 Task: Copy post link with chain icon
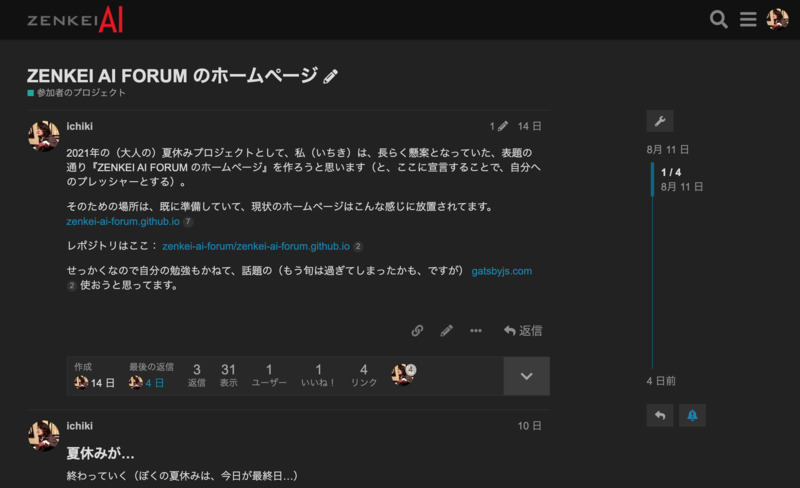pyautogui.click(x=417, y=331)
